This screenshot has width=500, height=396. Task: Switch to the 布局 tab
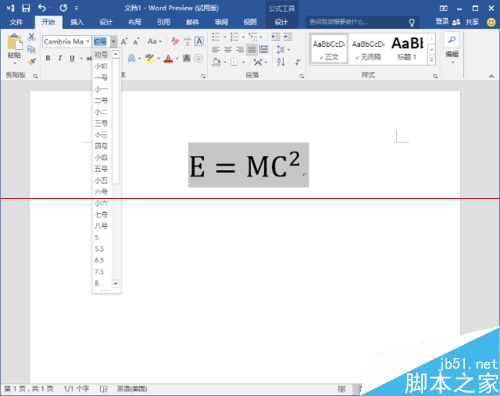point(135,22)
